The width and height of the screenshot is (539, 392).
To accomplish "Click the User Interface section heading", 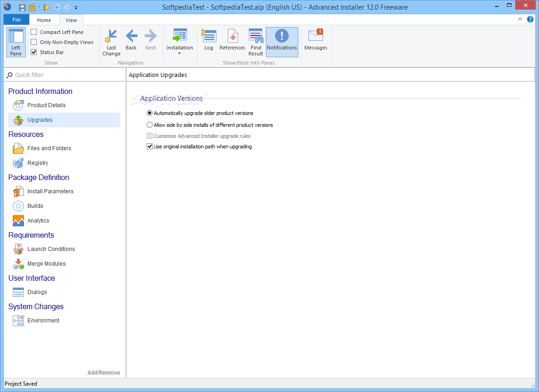I will tap(32, 278).
